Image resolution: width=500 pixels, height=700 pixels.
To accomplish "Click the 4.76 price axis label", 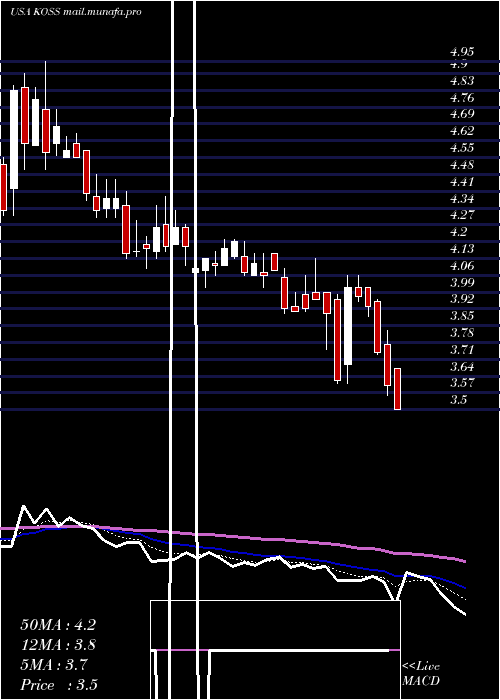I will click(x=462, y=97).
